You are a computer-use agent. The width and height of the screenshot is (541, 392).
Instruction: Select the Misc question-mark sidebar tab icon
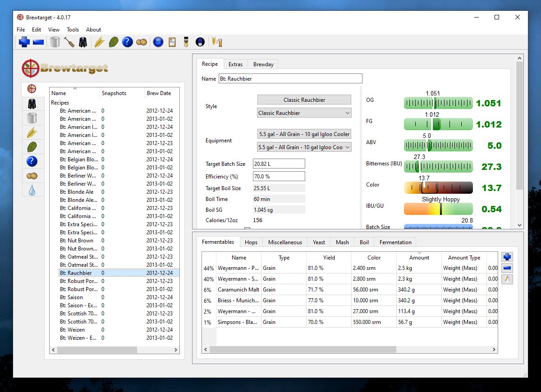[x=32, y=161]
